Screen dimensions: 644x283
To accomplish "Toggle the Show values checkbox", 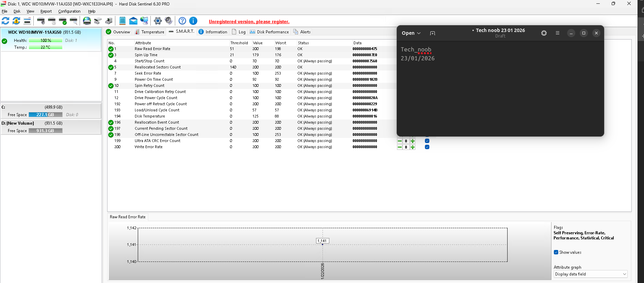I will click(x=556, y=252).
